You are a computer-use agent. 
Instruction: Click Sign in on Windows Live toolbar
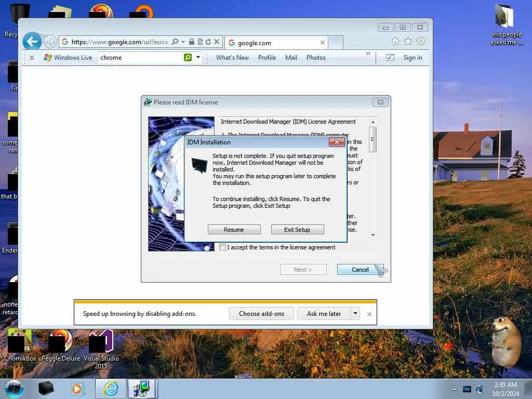[x=413, y=58]
